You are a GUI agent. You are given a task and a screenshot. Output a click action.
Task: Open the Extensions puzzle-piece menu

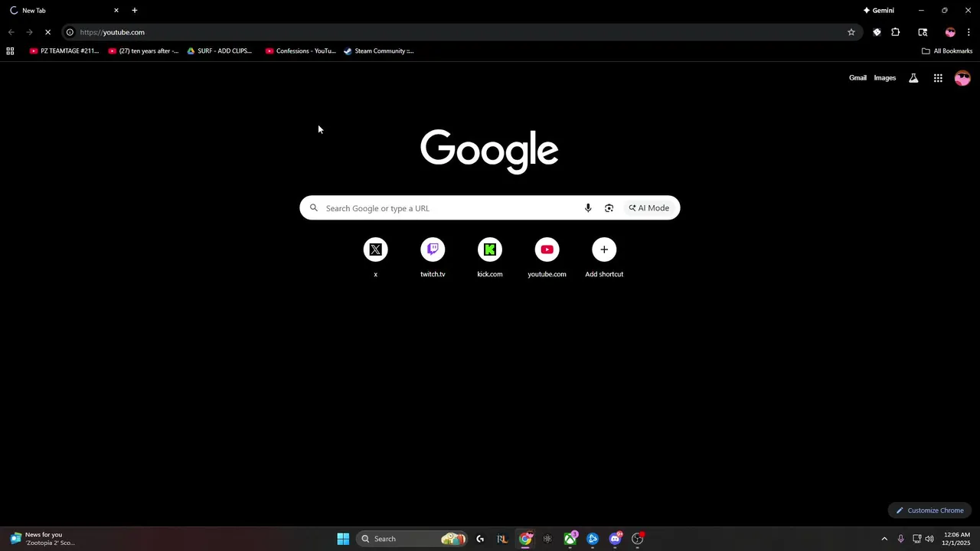895,32
